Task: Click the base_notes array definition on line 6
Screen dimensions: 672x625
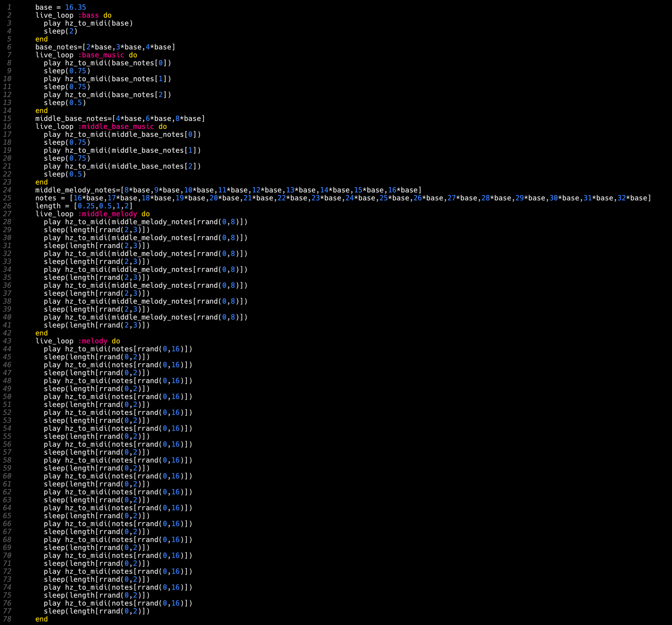Action: pyautogui.click(x=105, y=47)
